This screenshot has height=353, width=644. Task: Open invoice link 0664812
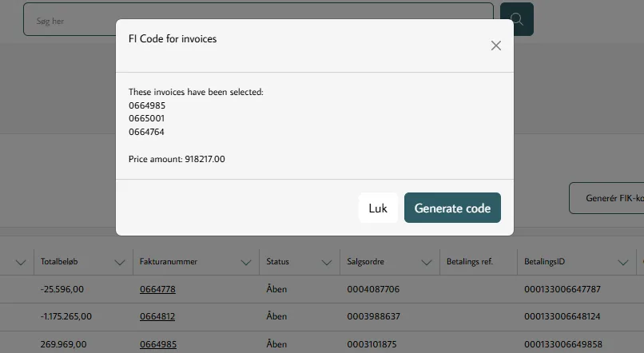click(157, 316)
